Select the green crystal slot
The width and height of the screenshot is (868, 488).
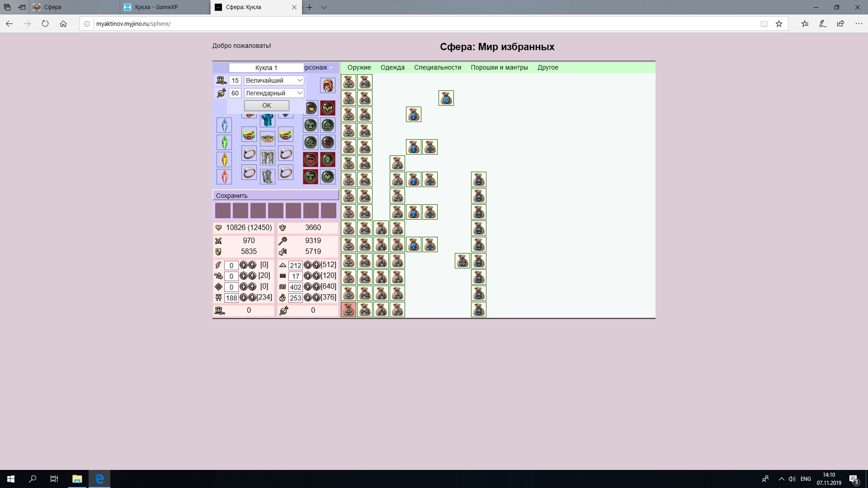coord(224,142)
